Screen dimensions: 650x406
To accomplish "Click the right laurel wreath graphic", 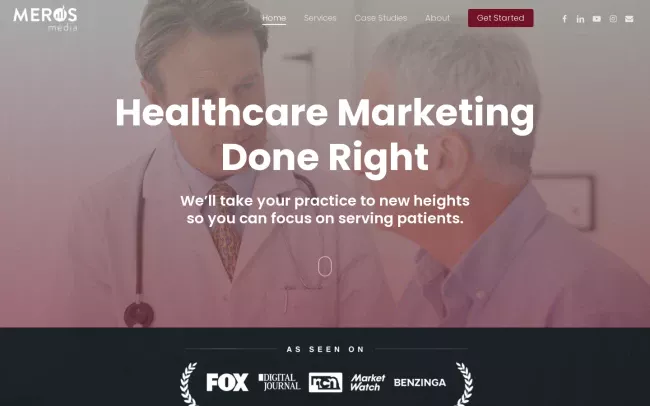I will pos(464,384).
